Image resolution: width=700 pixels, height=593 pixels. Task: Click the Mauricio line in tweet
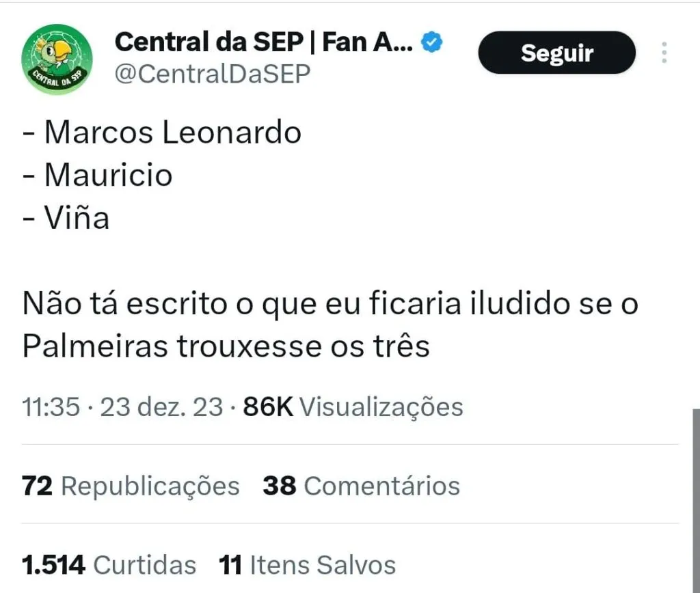click(97, 176)
